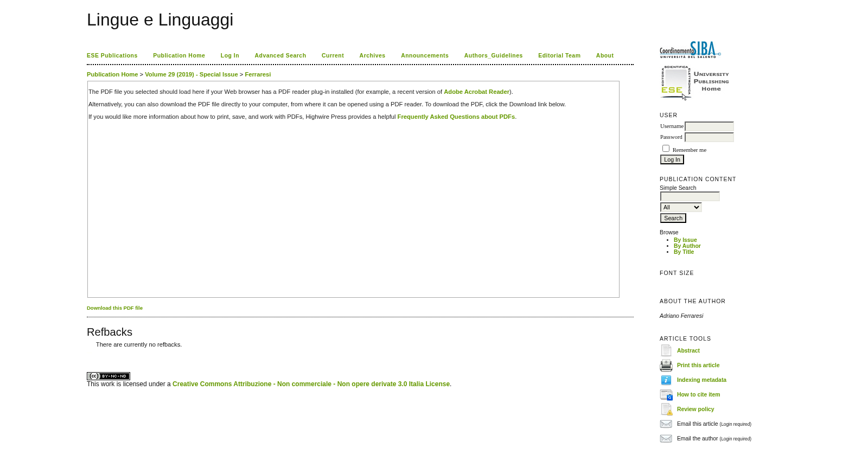Viewport: 868px width, 467px height.
Task: Click the Review policy icon
Action: 666,410
